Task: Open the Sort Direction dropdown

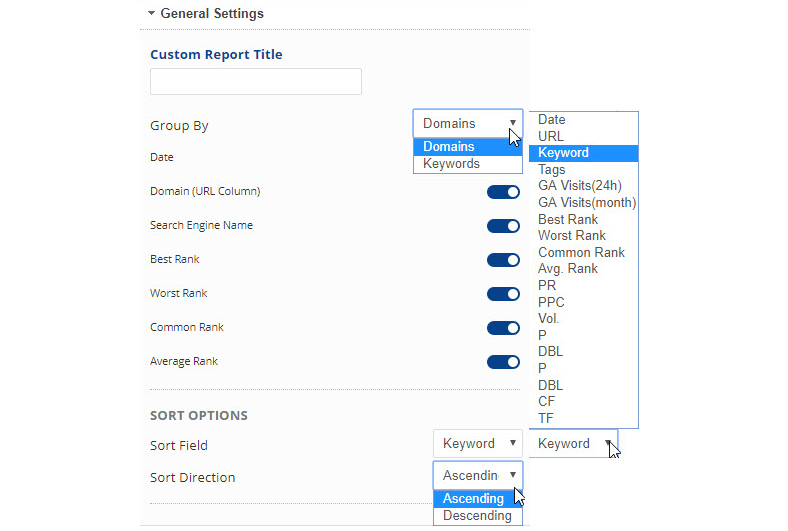Action: (x=477, y=476)
